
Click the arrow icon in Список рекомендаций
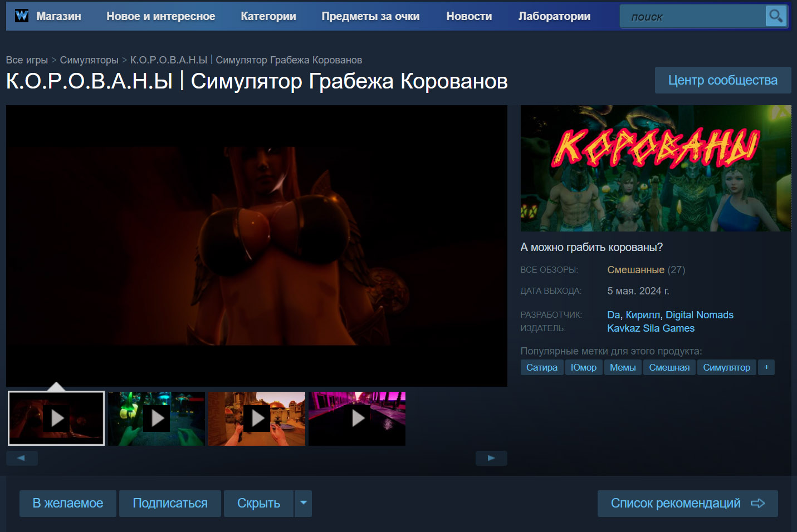[x=758, y=503]
